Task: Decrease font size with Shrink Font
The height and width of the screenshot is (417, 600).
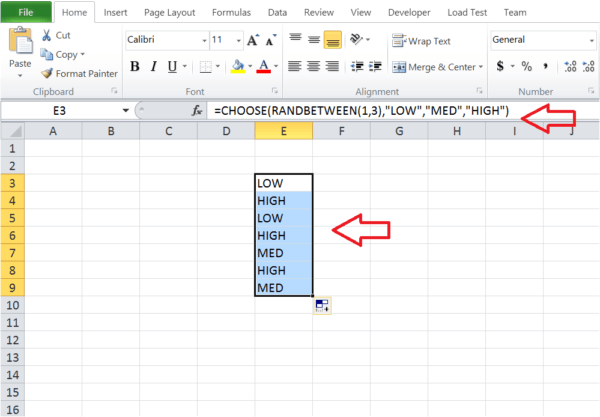Action: (x=271, y=40)
